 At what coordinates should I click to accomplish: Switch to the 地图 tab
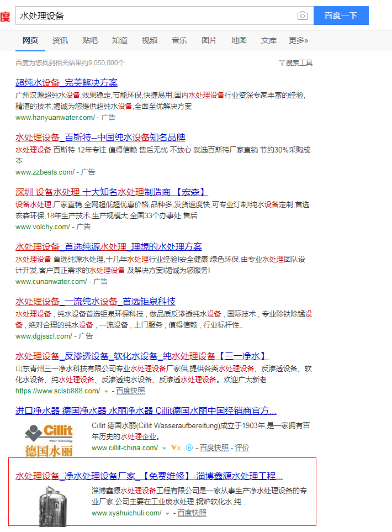[x=239, y=40]
